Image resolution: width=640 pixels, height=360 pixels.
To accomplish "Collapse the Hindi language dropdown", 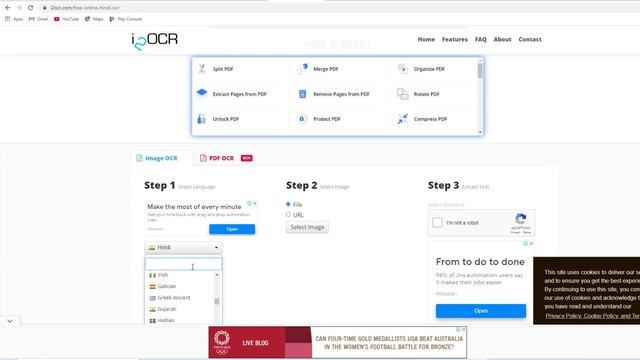I will (183, 247).
